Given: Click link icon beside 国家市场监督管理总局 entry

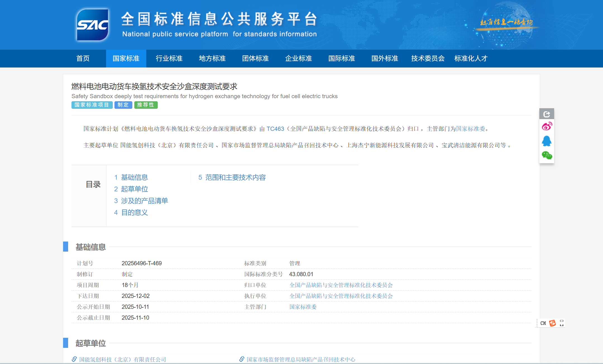Looking at the screenshot, I should 242,359.
